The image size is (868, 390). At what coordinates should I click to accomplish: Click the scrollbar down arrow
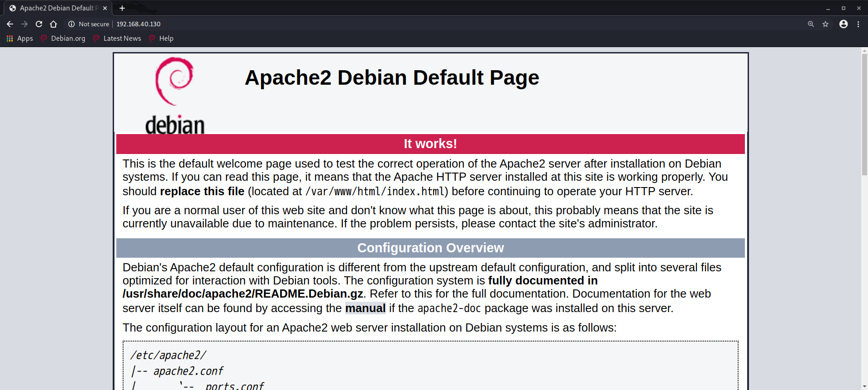(x=864, y=386)
